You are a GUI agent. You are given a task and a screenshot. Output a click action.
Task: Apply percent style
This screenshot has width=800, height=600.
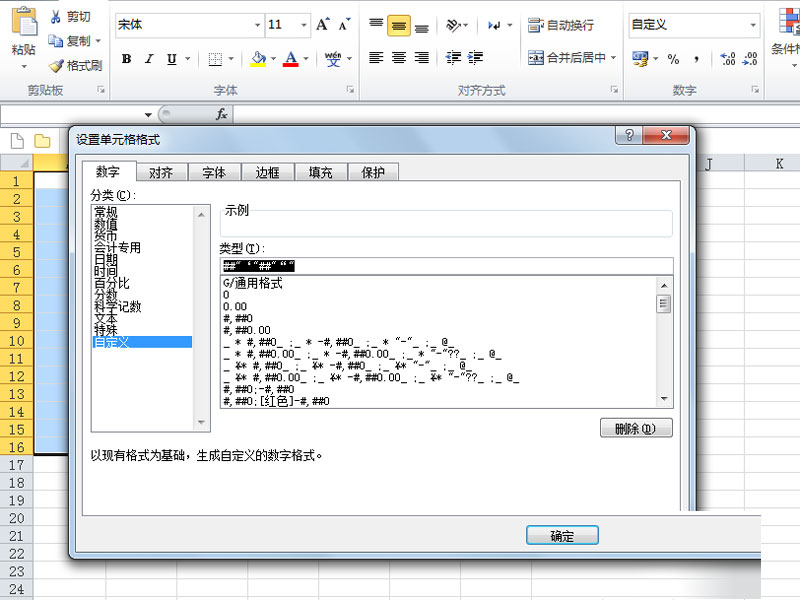[673, 59]
